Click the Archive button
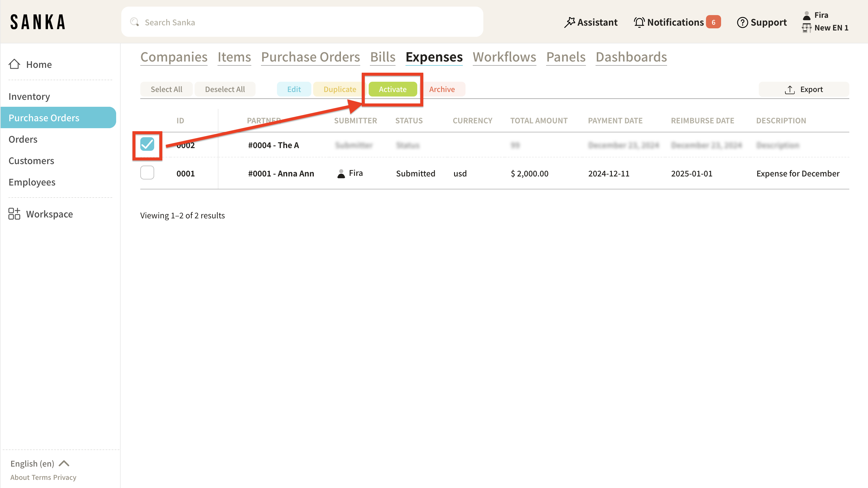The image size is (868, 488). 442,89
